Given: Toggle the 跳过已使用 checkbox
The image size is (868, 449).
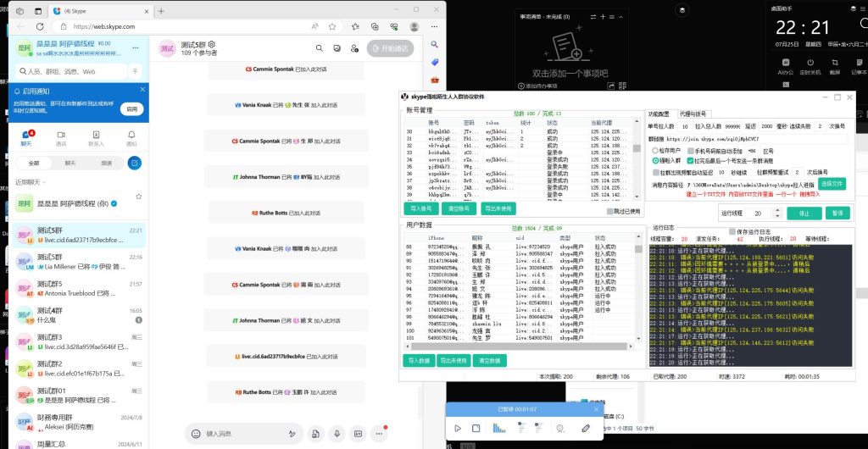Looking at the screenshot, I should (x=609, y=211).
